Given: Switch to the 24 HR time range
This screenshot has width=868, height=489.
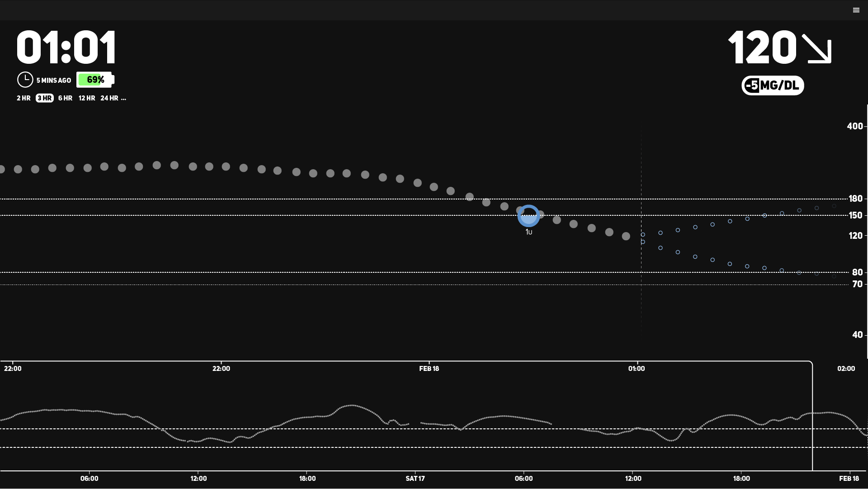Looking at the screenshot, I should tap(109, 98).
